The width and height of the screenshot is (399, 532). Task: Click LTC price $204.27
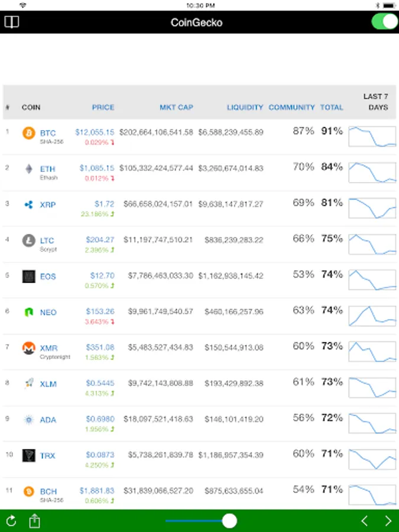[100, 239]
